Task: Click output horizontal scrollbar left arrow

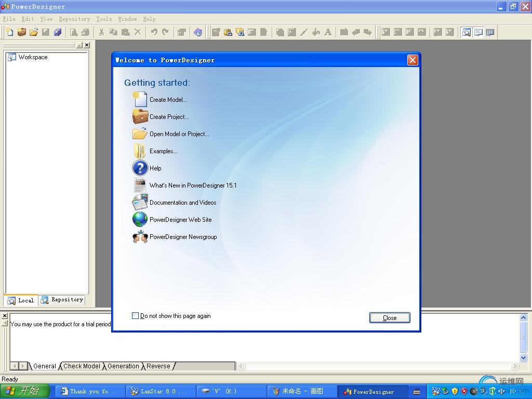Action: pyautogui.click(x=241, y=366)
